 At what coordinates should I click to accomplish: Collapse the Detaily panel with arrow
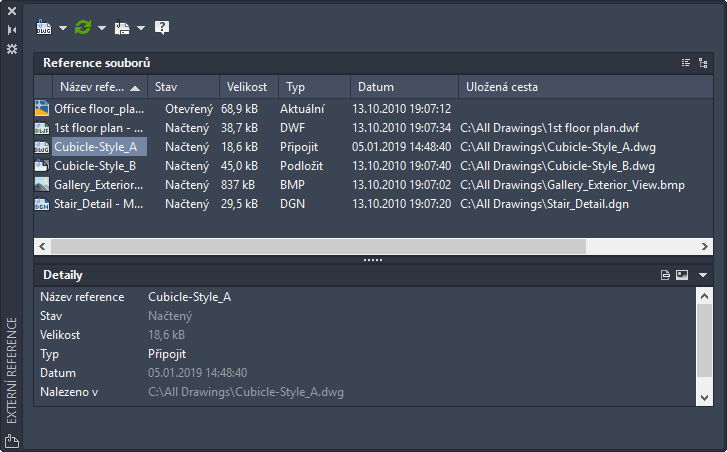click(x=703, y=275)
